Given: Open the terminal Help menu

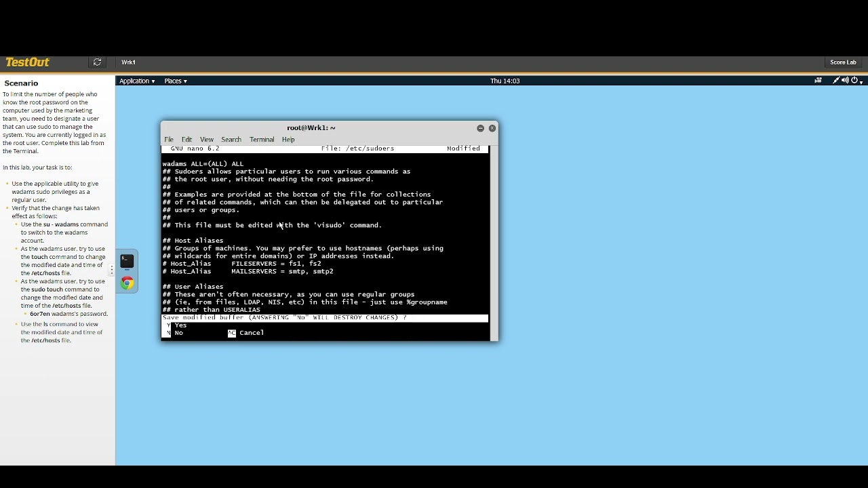Looking at the screenshot, I should (x=288, y=140).
